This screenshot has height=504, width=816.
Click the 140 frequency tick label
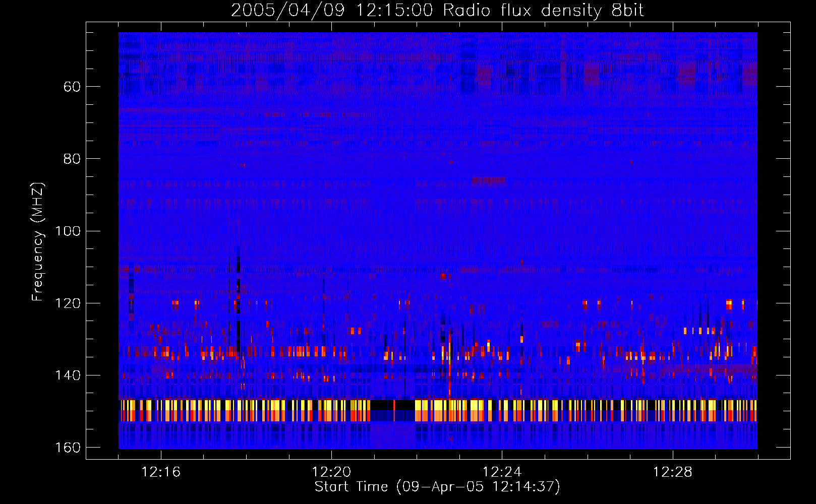[68, 375]
